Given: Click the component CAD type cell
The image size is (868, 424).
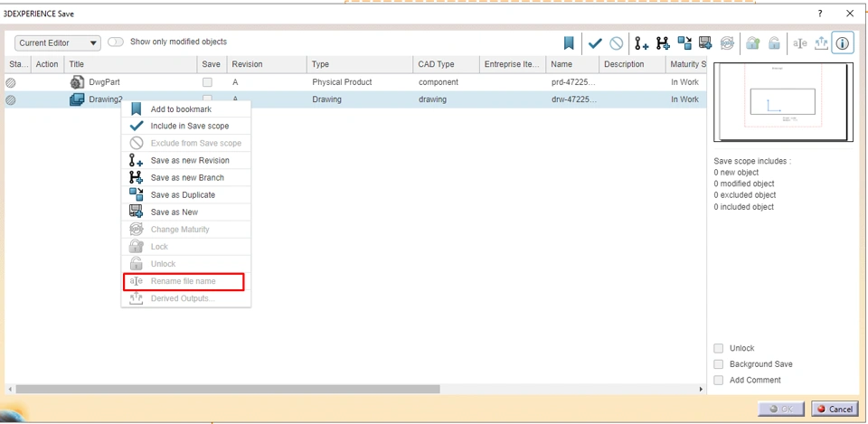Looking at the screenshot, I should 439,82.
